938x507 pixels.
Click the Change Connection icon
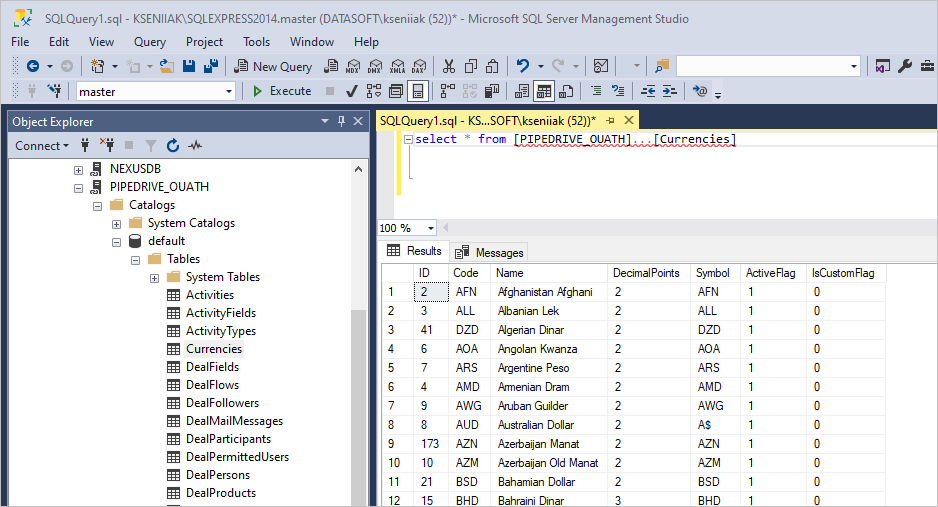pyautogui.click(x=54, y=91)
